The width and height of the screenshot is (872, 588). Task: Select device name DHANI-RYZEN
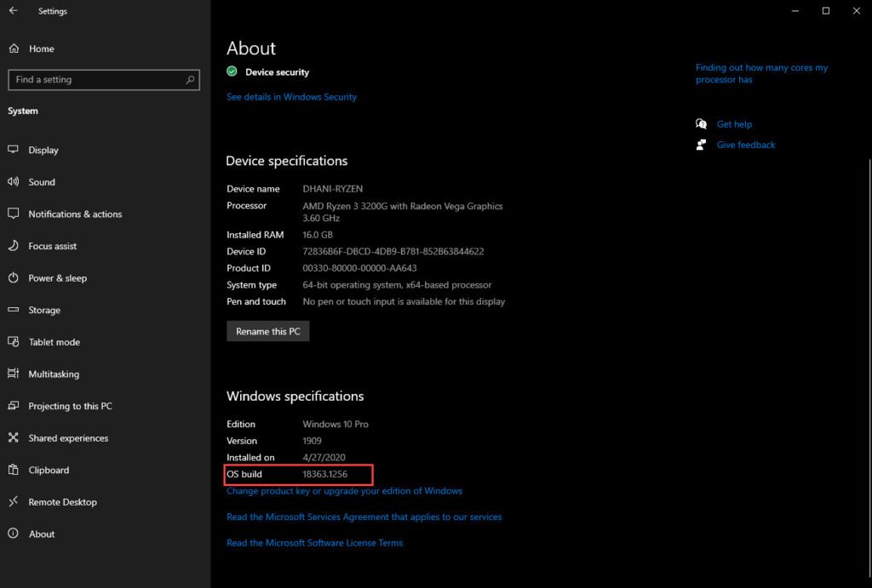pos(333,189)
